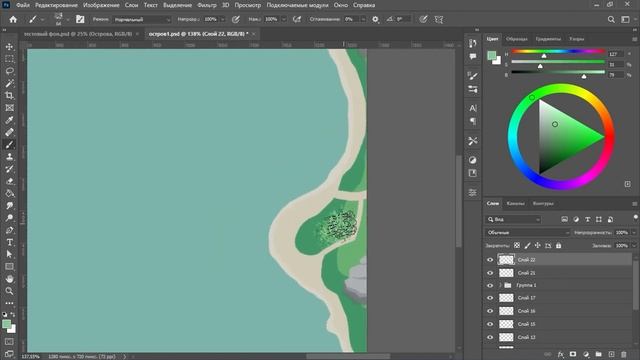
Task: Click the foreground color swatch in toolbox
Action: [6, 324]
